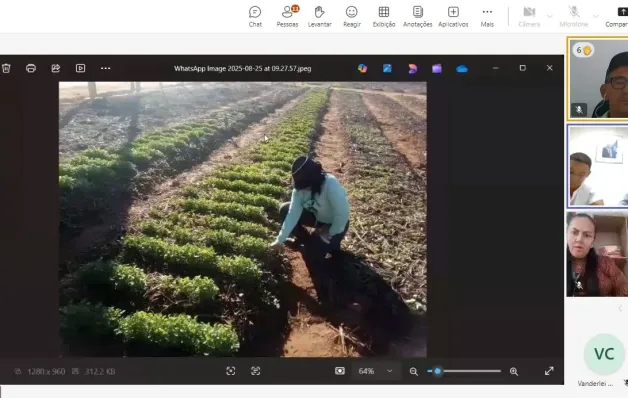Toggle fit-to-window view icon beside zoom percentage
628x398 pixels.
tap(340, 371)
